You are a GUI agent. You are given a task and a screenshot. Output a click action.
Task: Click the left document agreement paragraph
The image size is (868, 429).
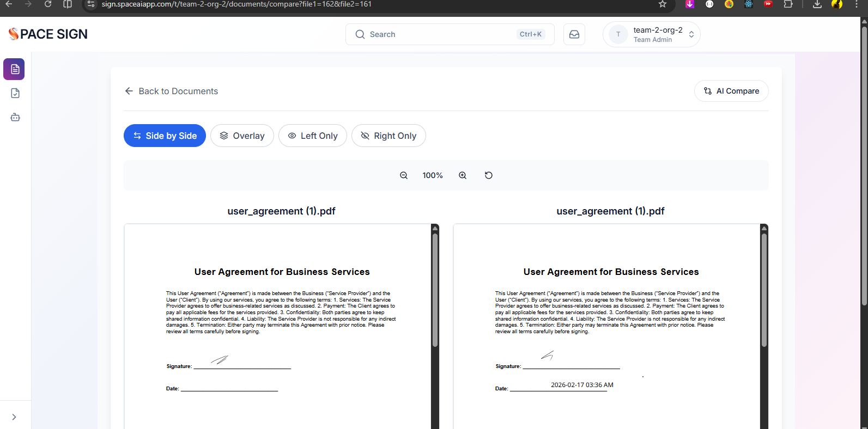point(281,312)
